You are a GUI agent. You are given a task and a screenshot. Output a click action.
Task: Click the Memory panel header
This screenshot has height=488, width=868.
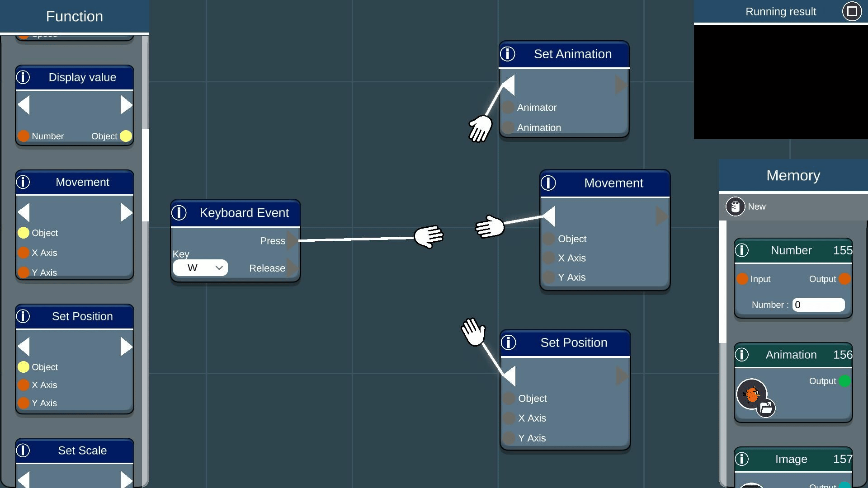(x=793, y=175)
